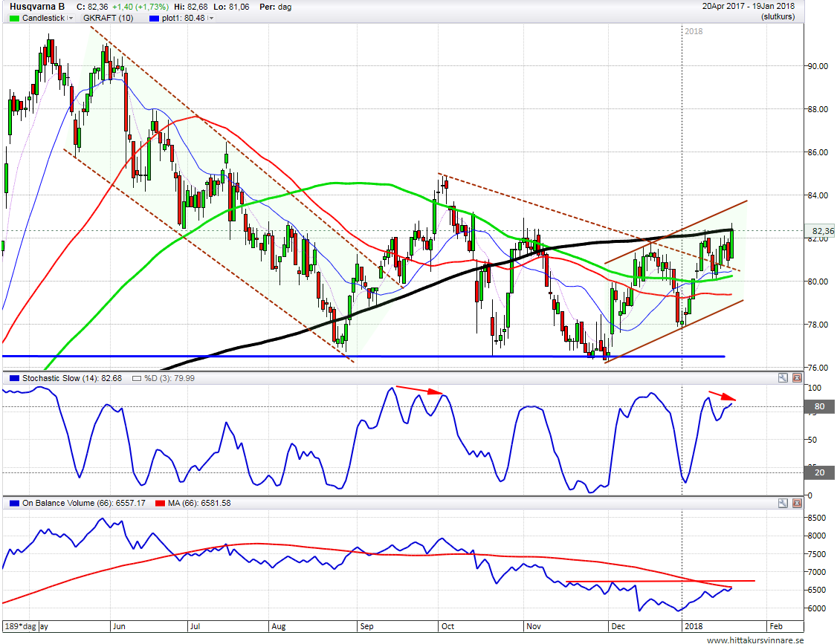Click the Feb label on time axis
This screenshot has height=644, width=837.
[x=776, y=626]
